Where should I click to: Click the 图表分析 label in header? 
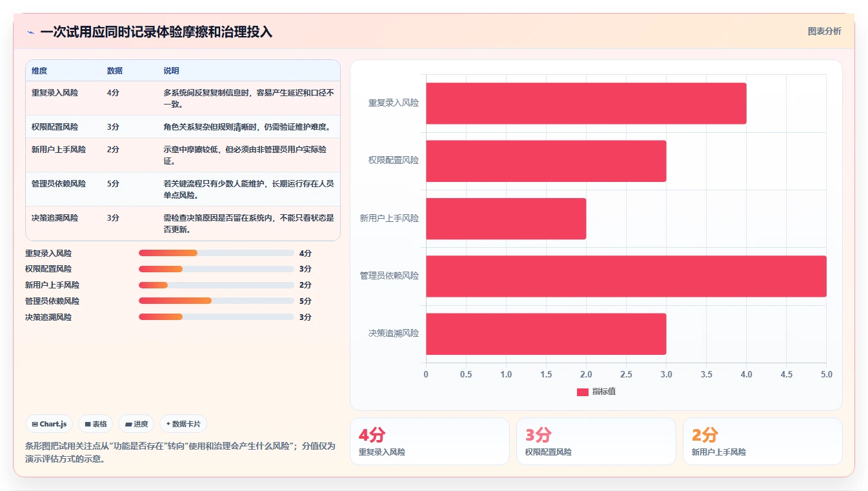824,31
